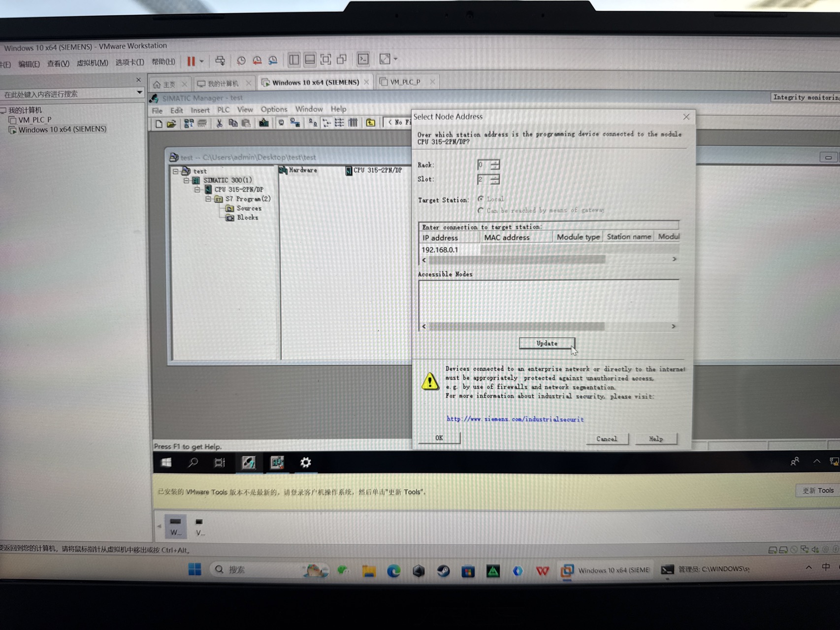
Task: Open the VMware 虚拟机(M) menu
Action: click(x=92, y=63)
